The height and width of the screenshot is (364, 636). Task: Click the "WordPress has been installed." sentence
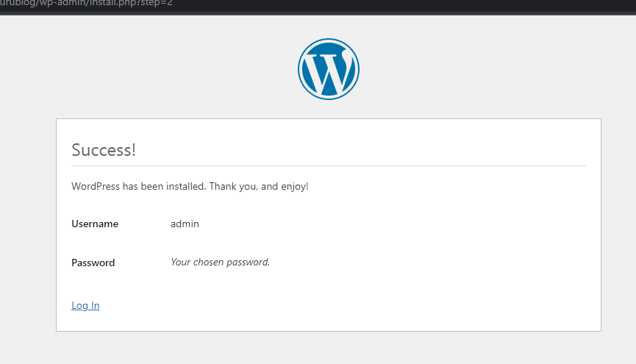138,186
